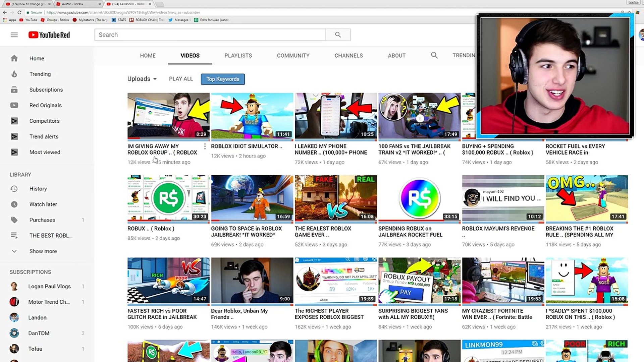Click the PLAY ALL button
This screenshot has height=362, width=644.
pyautogui.click(x=181, y=79)
